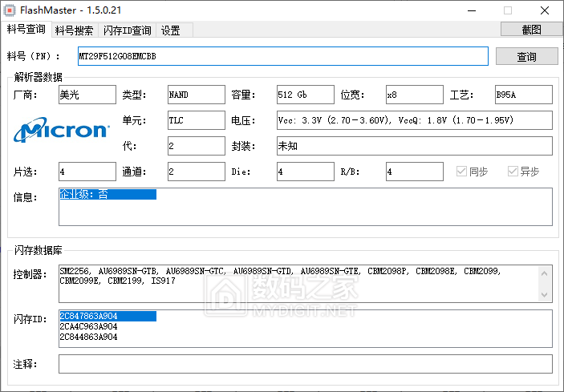This screenshot has width=564, height=392.
Task: Open the 闪存ID查询 tab
Action: [x=127, y=30]
